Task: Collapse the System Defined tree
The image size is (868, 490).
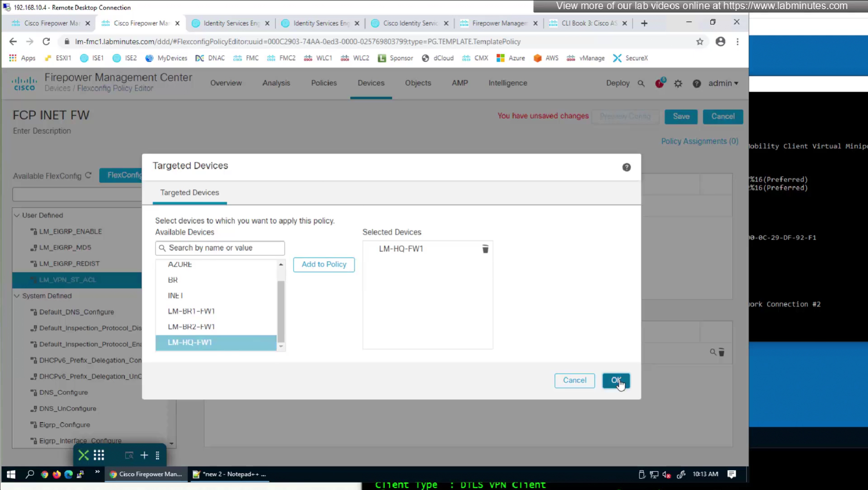Action: tap(17, 296)
